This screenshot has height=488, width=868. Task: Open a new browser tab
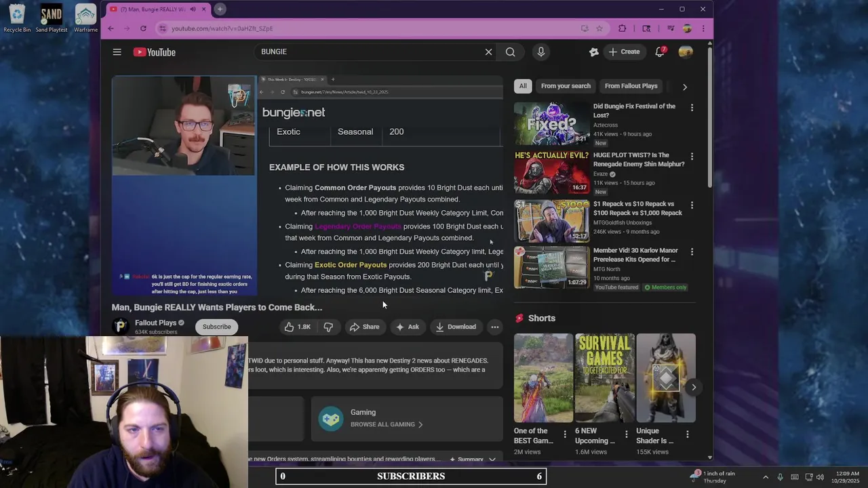coord(220,9)
